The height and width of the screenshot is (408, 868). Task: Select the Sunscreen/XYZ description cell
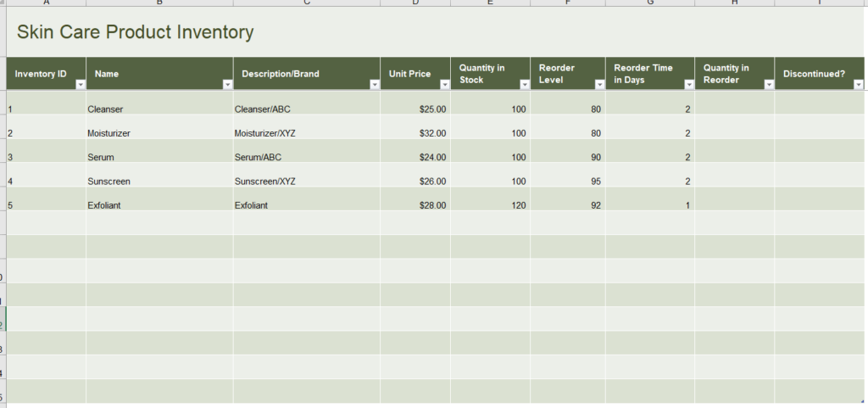point(307,175)
